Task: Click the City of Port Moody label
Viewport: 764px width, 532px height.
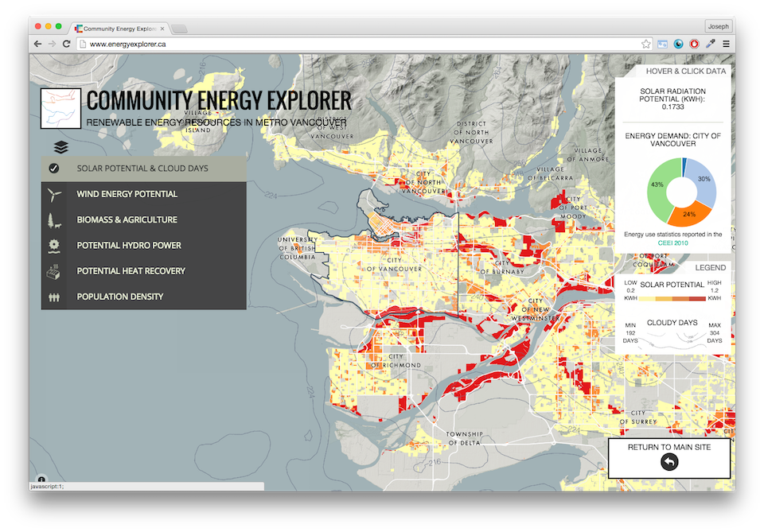Action: (x=573, y=208)
